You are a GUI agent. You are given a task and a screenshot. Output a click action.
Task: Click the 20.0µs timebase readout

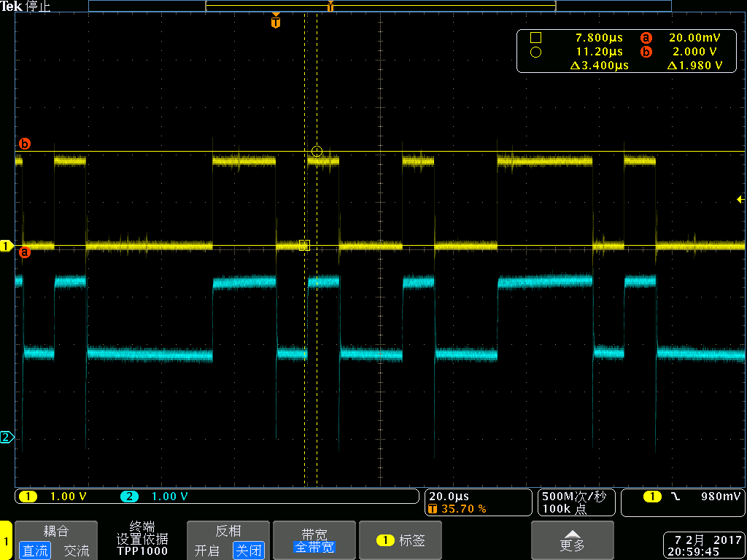click(449, 497)
